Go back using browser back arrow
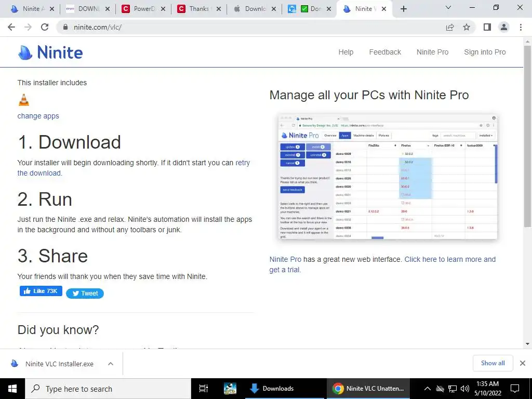 tap(11, 27)
